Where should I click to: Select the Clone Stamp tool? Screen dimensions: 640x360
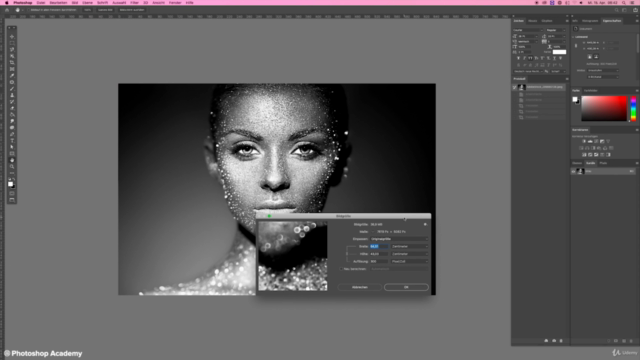tap(12, 95)
